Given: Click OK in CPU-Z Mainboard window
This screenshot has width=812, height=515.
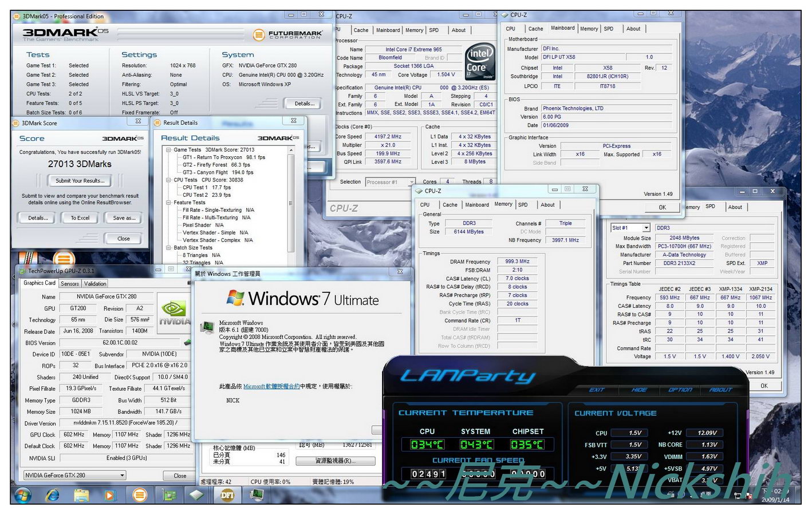Looking at the screenshot, I should pyautogui.click(x=662, y=208).
